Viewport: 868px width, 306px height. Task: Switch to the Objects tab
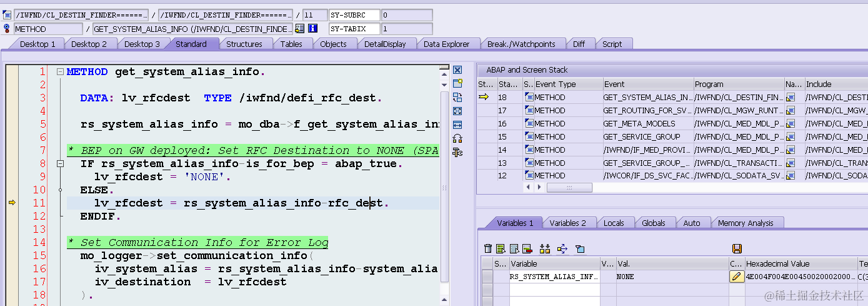333,44
